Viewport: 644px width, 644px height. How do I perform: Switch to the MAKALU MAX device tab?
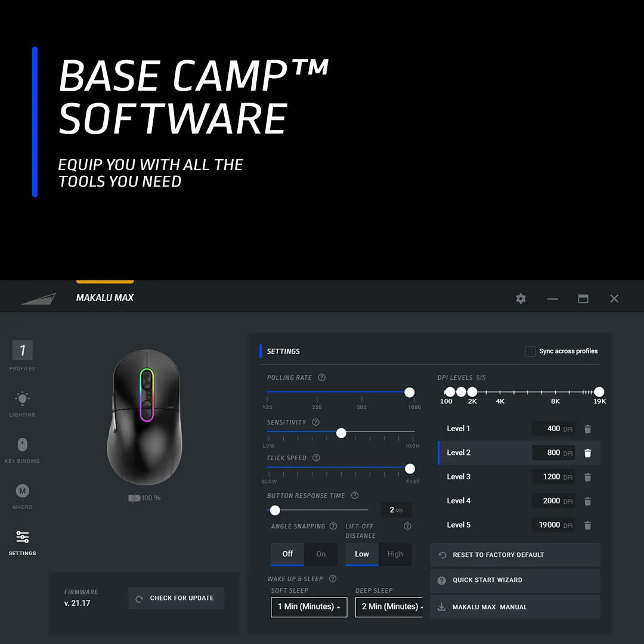[x=105, y=298]
